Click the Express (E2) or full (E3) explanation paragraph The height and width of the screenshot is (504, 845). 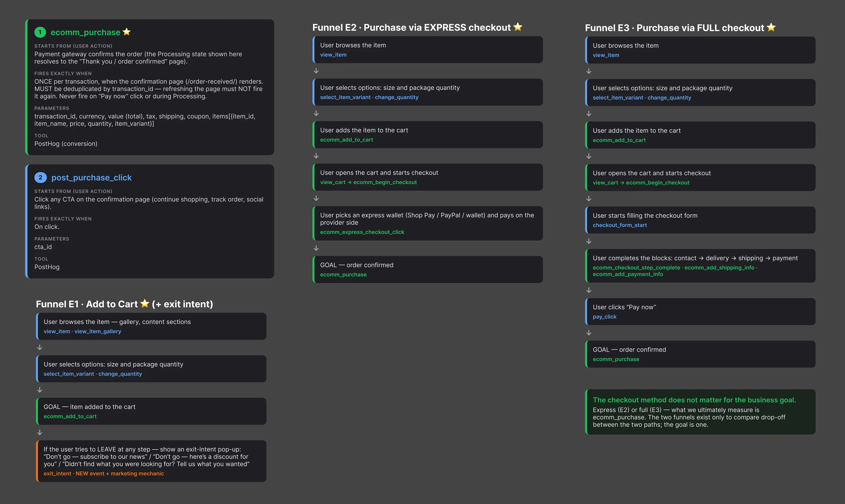click(x=689, y=417)
